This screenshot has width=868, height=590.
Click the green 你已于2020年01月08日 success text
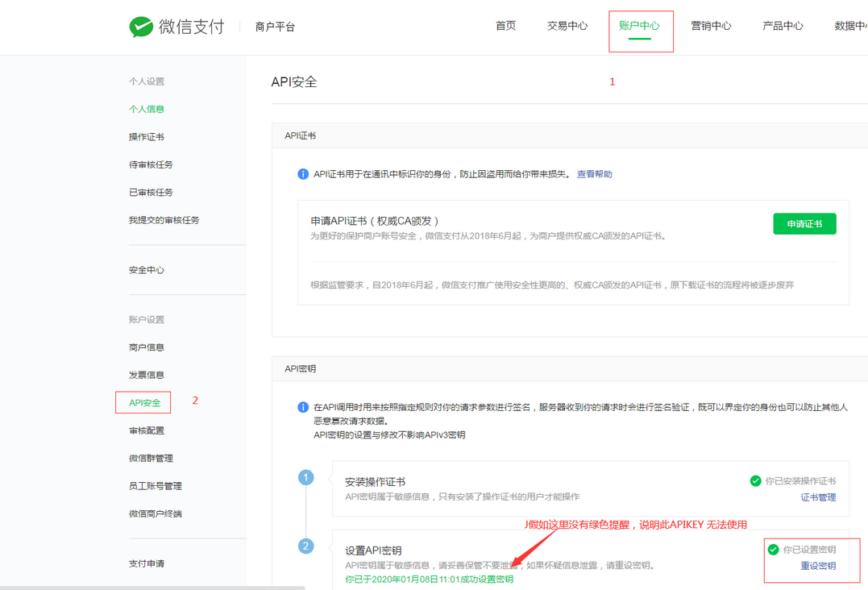[429, 579]
